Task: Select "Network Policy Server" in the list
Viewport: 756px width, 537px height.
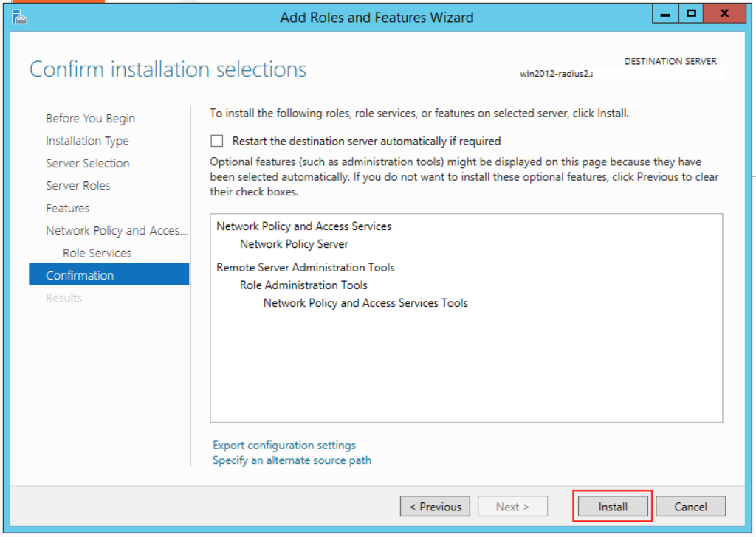Action: point(293,244)
